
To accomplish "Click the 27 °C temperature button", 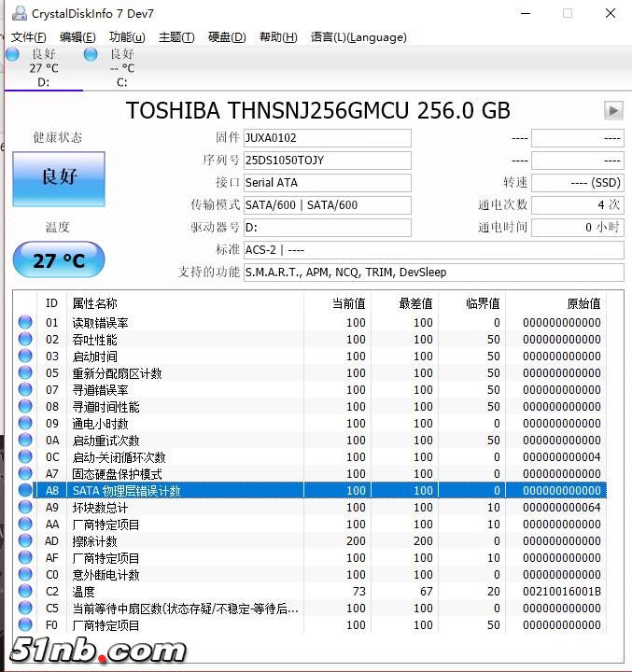I will [x=59, y=260].
